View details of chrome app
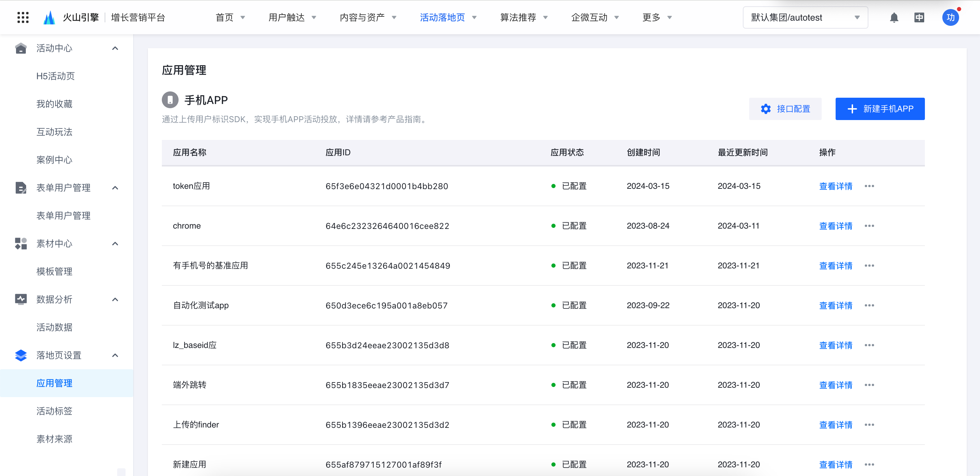 coord(835,226)
